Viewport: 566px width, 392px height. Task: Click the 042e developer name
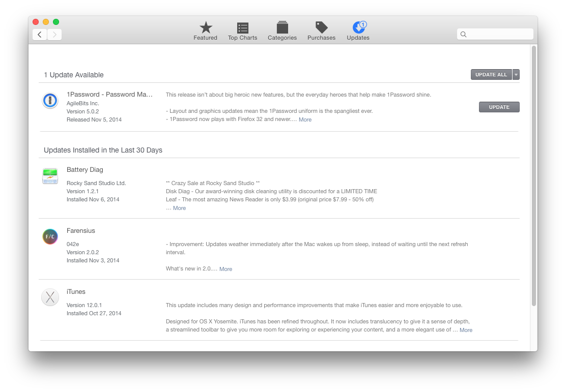coord(73,244)
